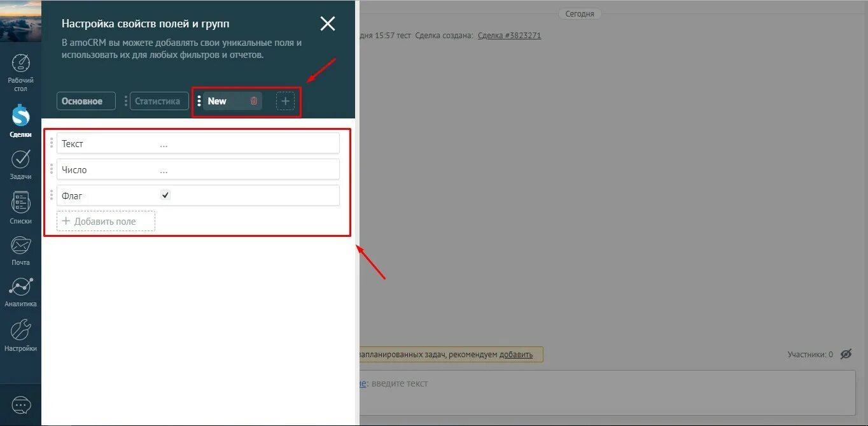Viewport: 868px width, 426px height.
Task: Open the Флаг field row label
Action: [72, 196]
